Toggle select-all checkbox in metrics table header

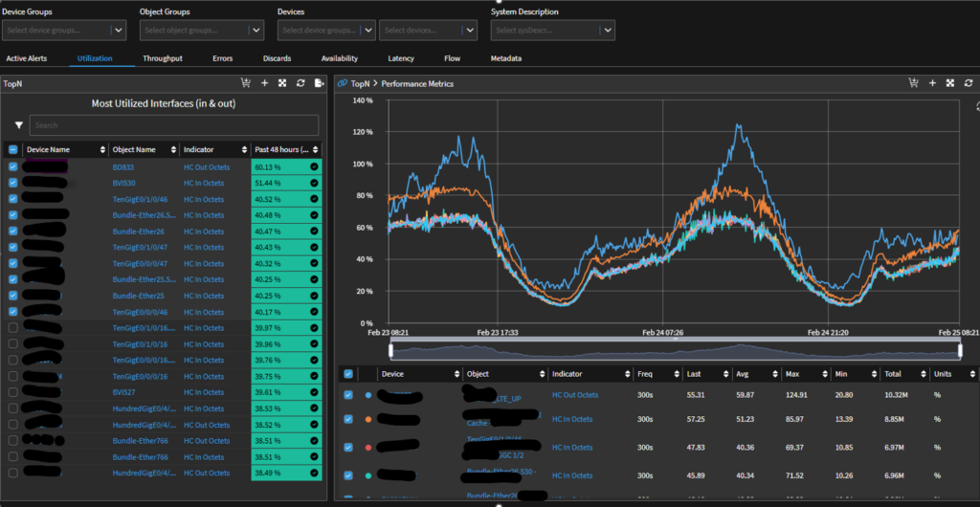pos(347,374)
